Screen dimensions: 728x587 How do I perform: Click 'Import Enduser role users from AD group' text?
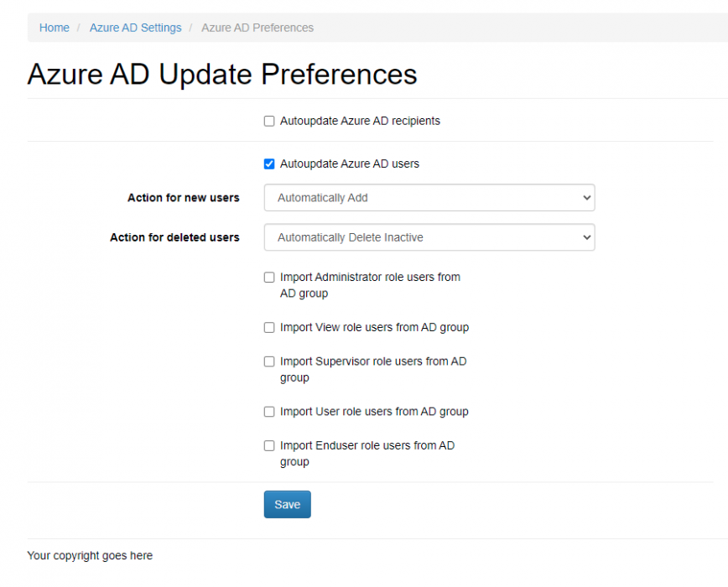tap(367, 453)
